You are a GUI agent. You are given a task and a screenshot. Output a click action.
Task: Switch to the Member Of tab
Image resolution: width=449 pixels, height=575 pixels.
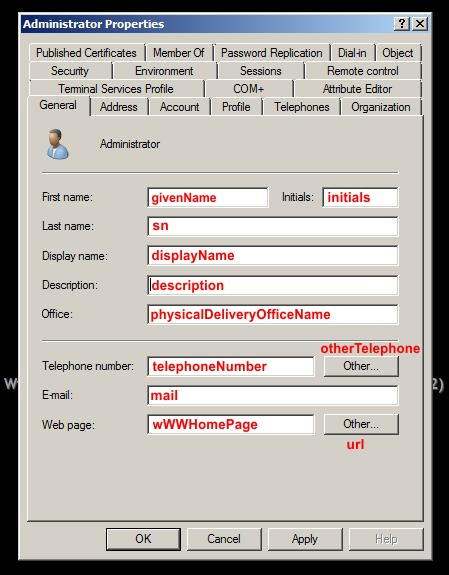179,53
